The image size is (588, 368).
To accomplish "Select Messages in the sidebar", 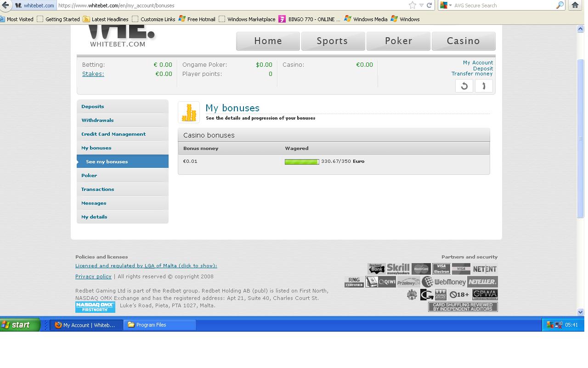I will (x=123, y=203).
